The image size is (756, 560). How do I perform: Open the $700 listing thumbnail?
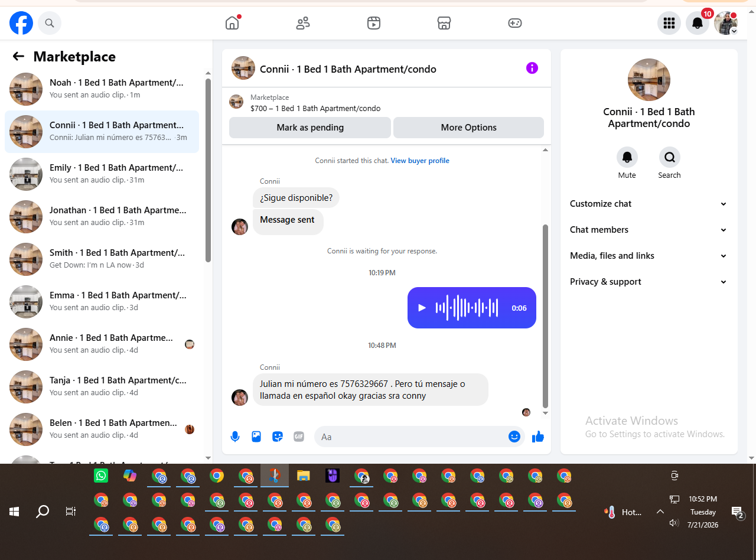pyautogui.click(x=236, y=102)
